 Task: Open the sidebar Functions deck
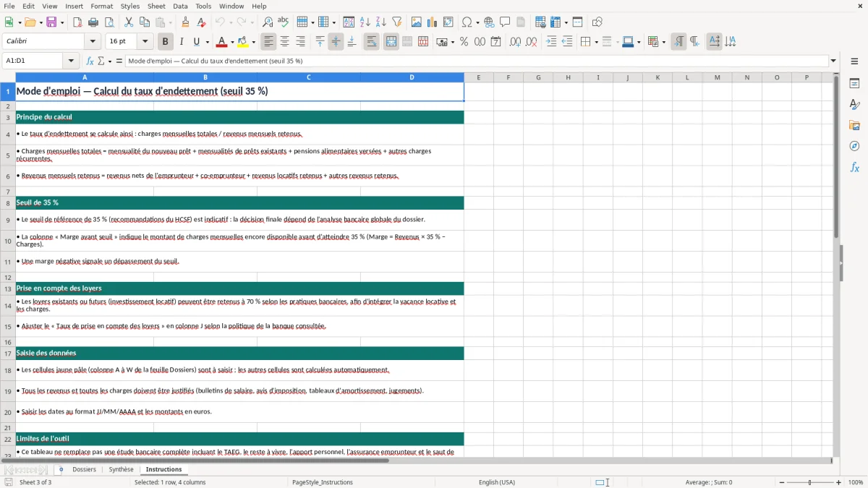854,168
